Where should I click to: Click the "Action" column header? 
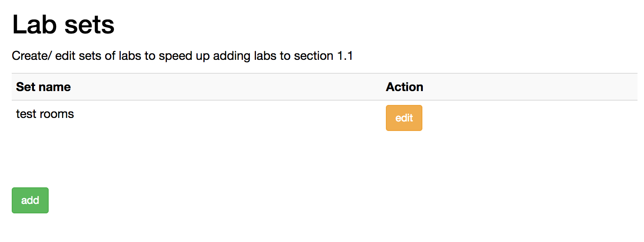404,87
